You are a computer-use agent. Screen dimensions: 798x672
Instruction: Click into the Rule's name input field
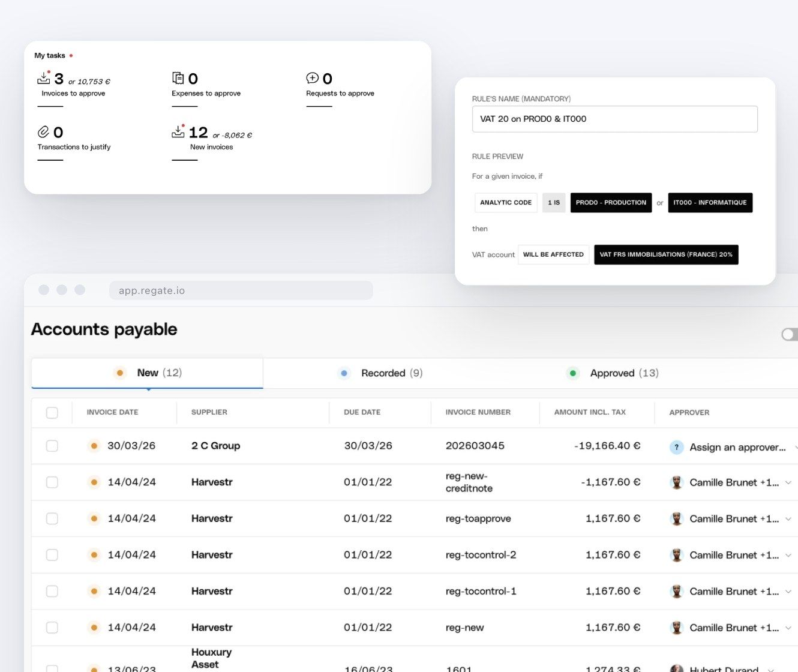pos(614,119)
